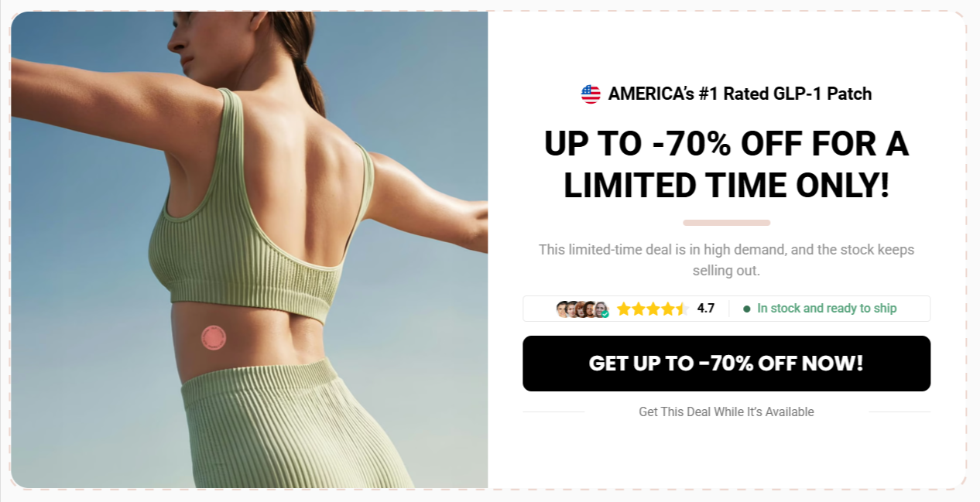This screenshot has height=502, width=980.
Task: Click the first reviewer avatar face
Action: point(563,309)
